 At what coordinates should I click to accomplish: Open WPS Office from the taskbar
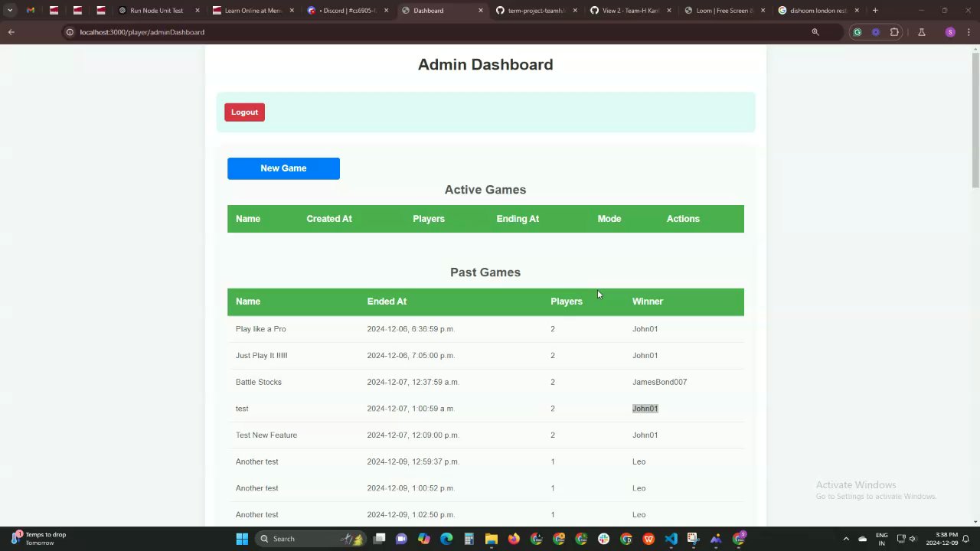pos(648,539)
